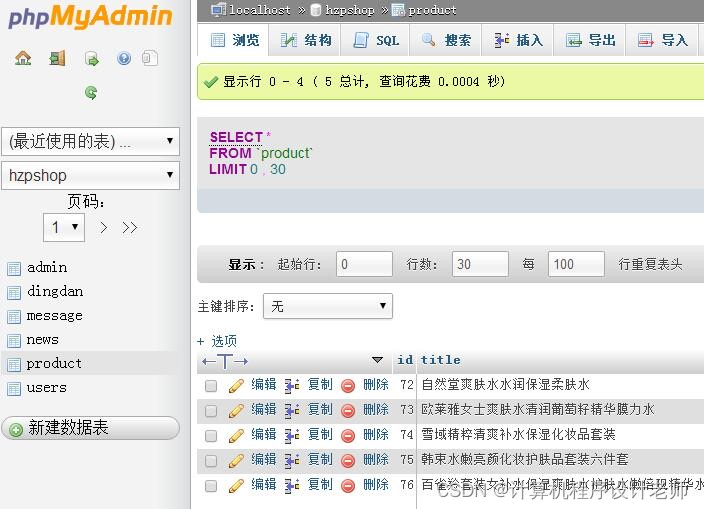Click hzpshop in the breadcrumb
Viewport: 704px width, 509px height.
click(x=349, y=10)
